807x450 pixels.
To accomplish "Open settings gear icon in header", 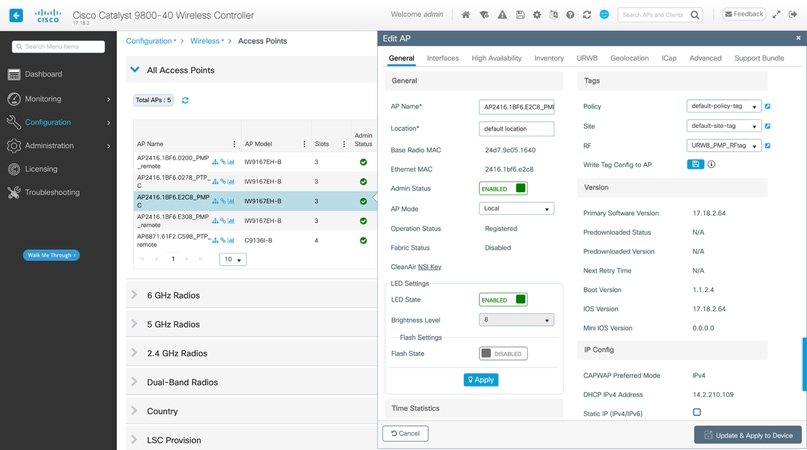I will click(537, 15).
